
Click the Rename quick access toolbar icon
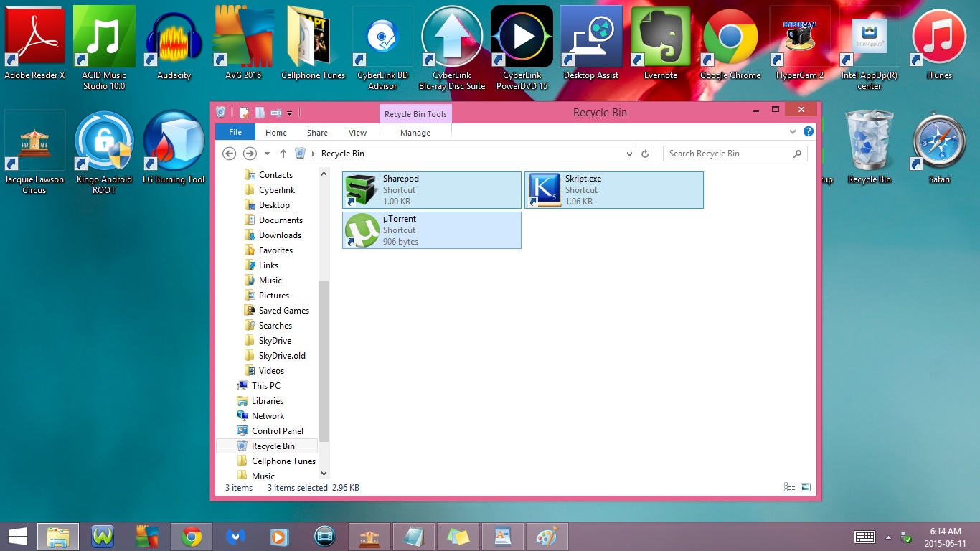(x=276, y=113)
